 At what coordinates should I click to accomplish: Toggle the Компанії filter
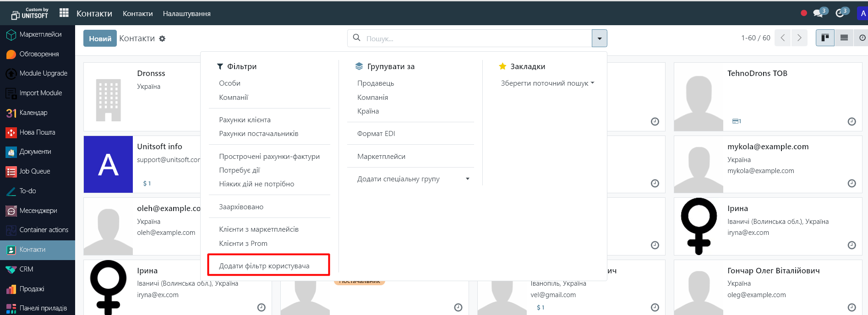(234, 98)
